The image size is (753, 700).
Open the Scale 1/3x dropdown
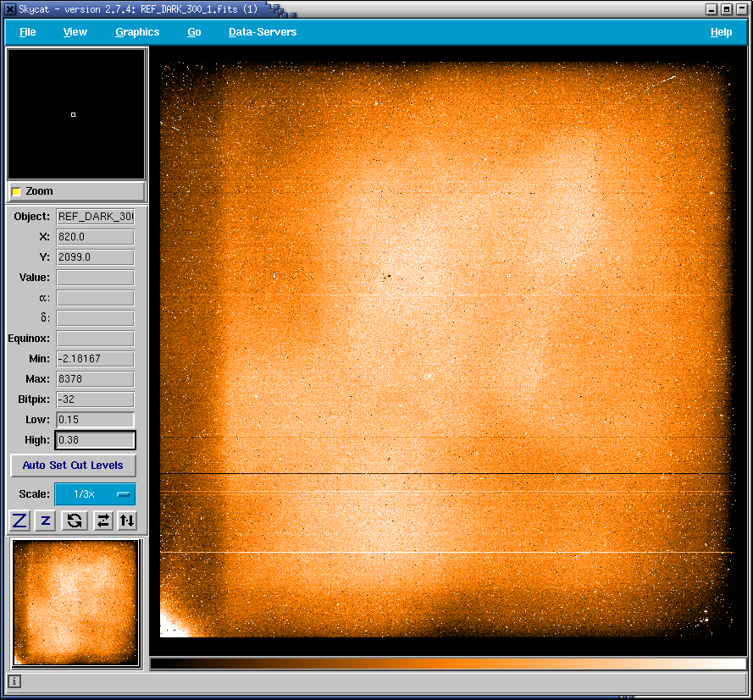tap(95, 494)
